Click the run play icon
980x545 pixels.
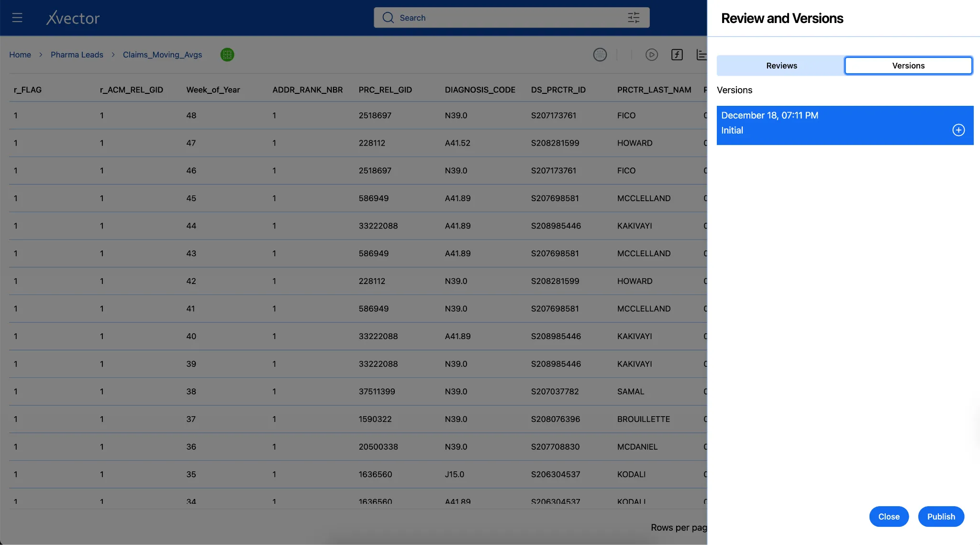point(652,55)
